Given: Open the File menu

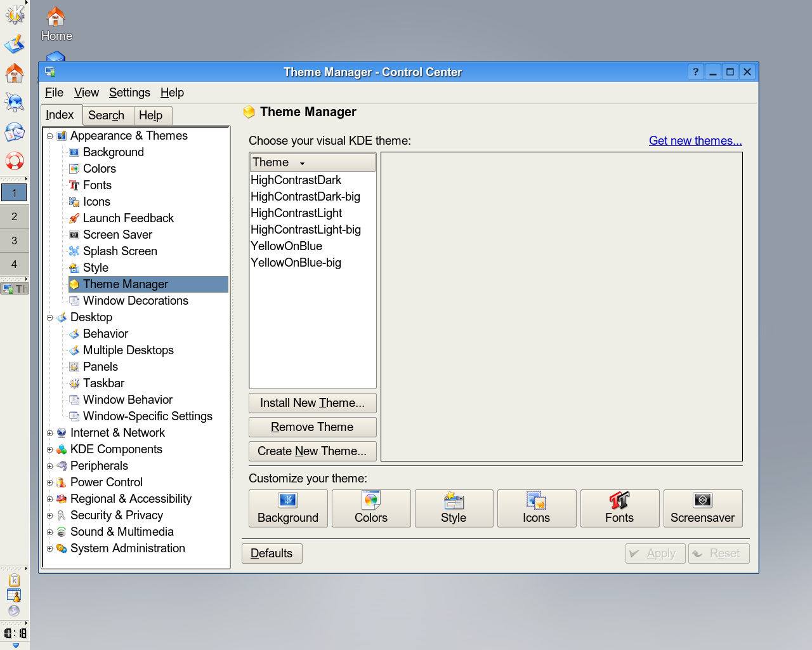Looking at the screenshot, I should pos(54,93).
